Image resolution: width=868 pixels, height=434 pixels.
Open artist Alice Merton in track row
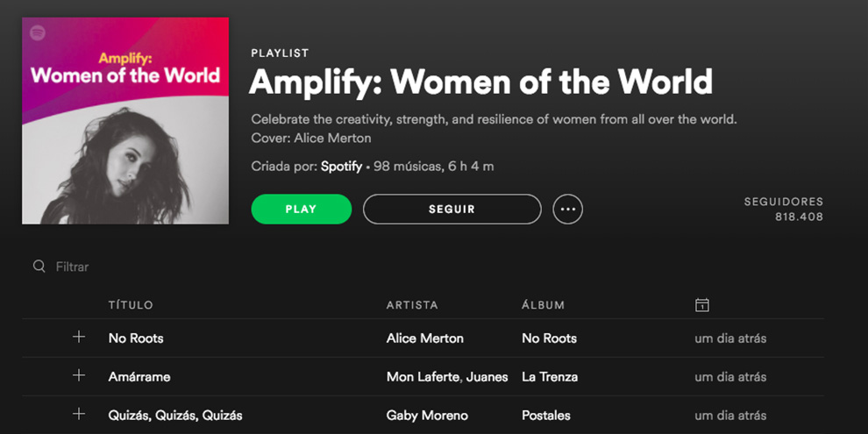pyautogui.click(x=425, y=338)
